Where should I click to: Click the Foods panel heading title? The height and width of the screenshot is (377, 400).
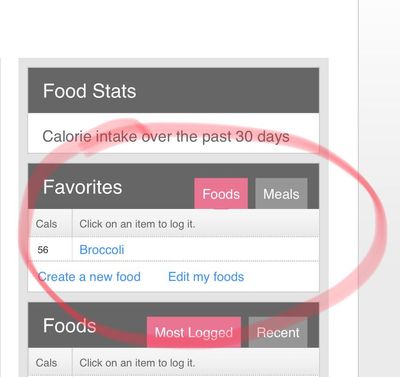[x=69, y=325]
